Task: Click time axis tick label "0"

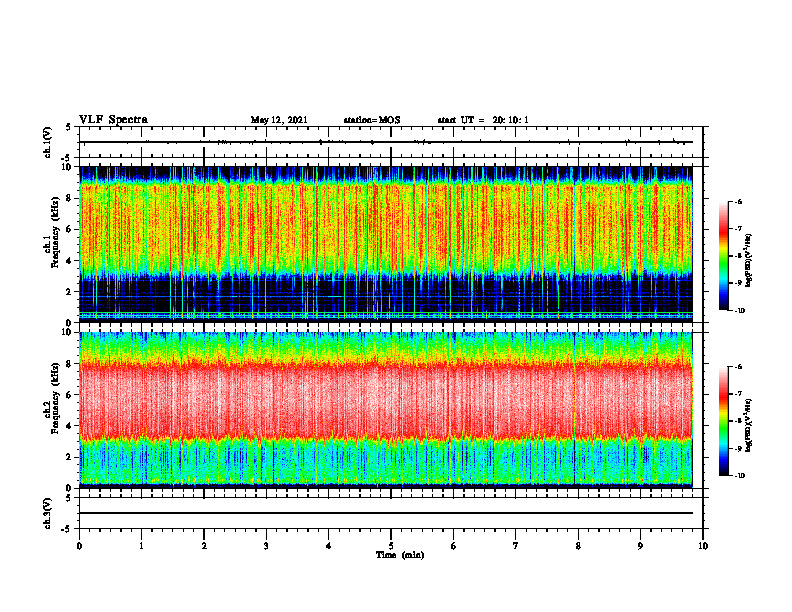Action: (79, 546)
